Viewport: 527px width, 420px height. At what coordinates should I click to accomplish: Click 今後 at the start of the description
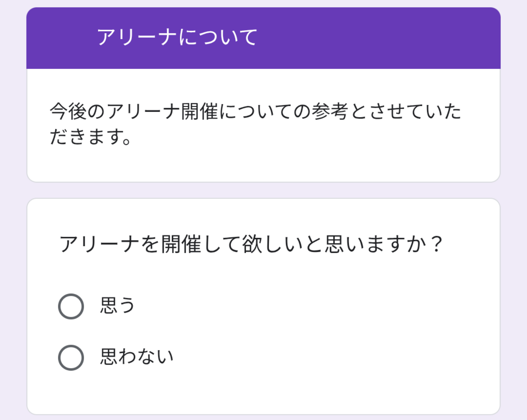[68, 112]
